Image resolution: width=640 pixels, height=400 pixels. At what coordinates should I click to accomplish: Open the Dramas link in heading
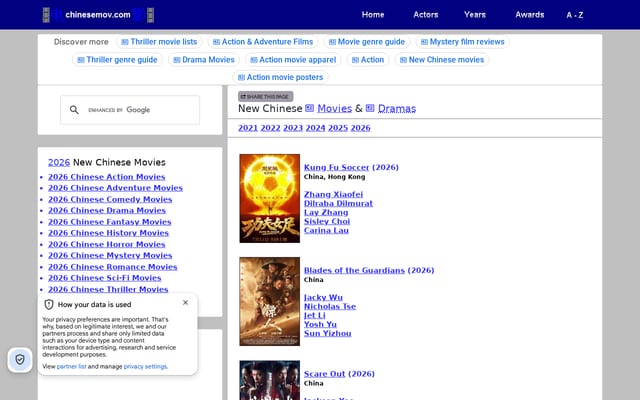(397, 109)
